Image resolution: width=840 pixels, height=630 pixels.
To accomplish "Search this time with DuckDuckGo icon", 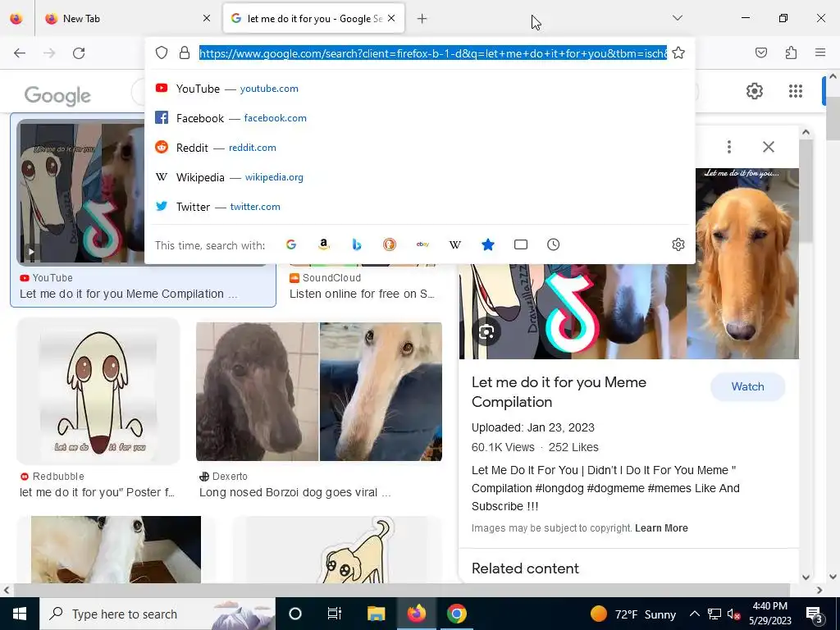I will tap(390, 244).
